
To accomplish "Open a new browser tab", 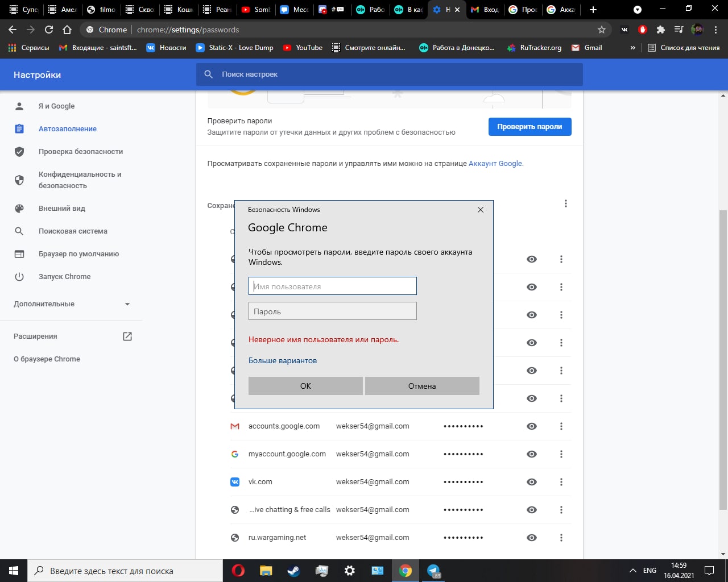I will tap(593, 10).
